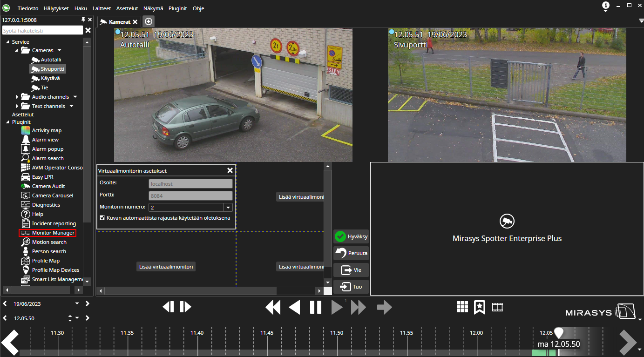Open the layout grid icon
Viewport: 644px width, 357px height.
[x=462, y=307]
